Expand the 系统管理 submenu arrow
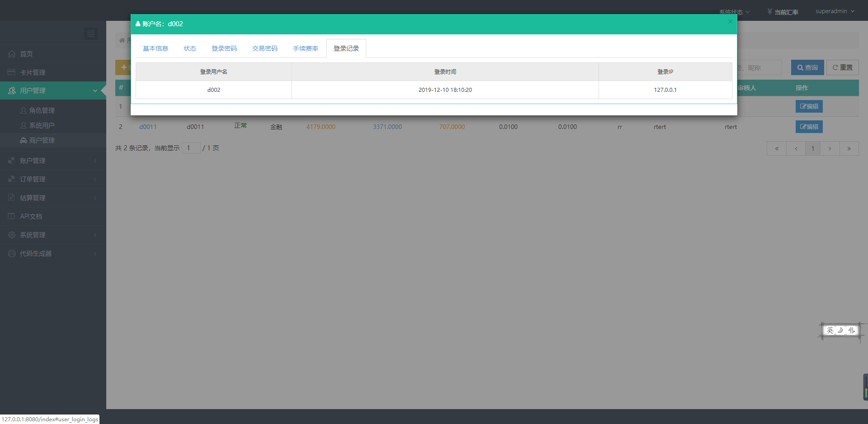 (95, 235)
